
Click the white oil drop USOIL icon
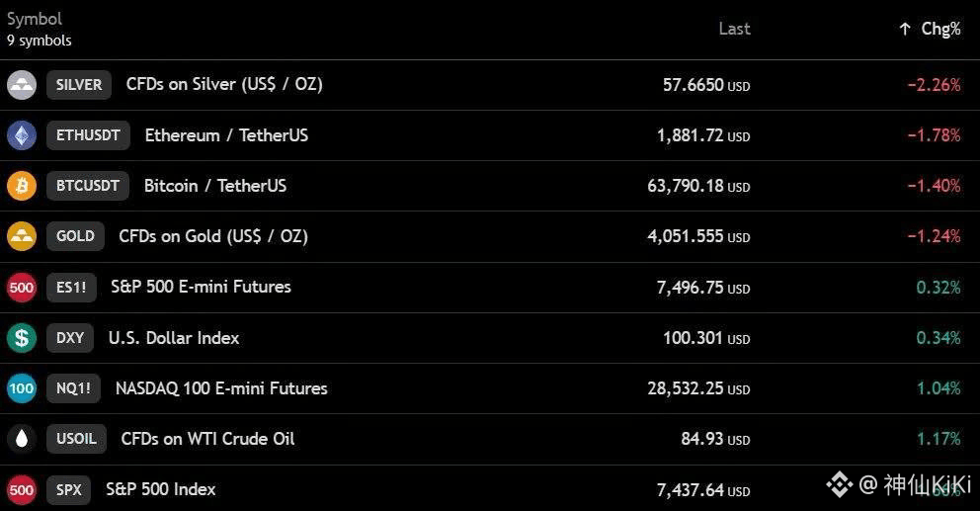[22, 439]
